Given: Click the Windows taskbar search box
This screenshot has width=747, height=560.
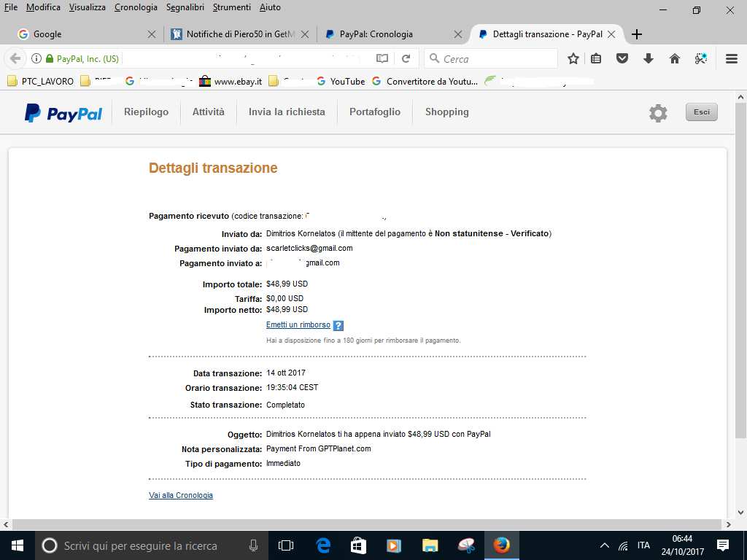Looking at the screenshot, I should [152, 545].
